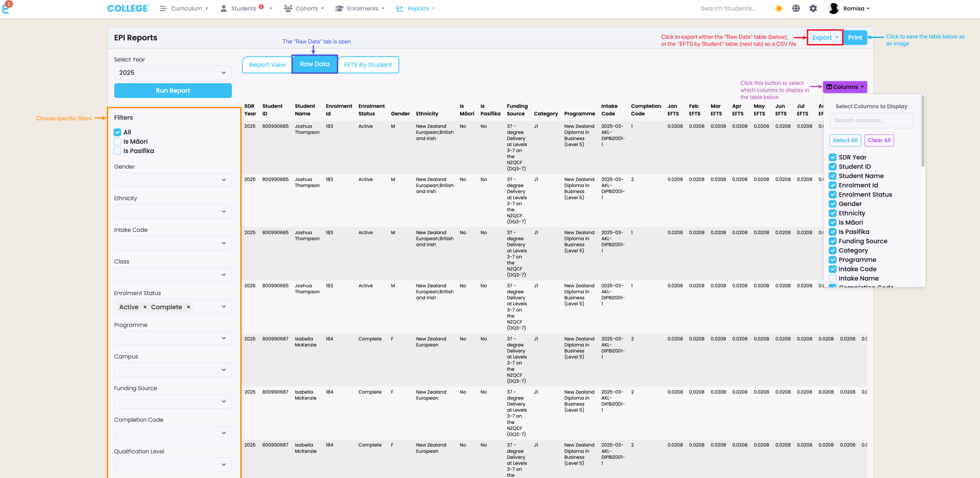Click the Search columns input field
The image size is (980, 478).
tap(871, 120)
